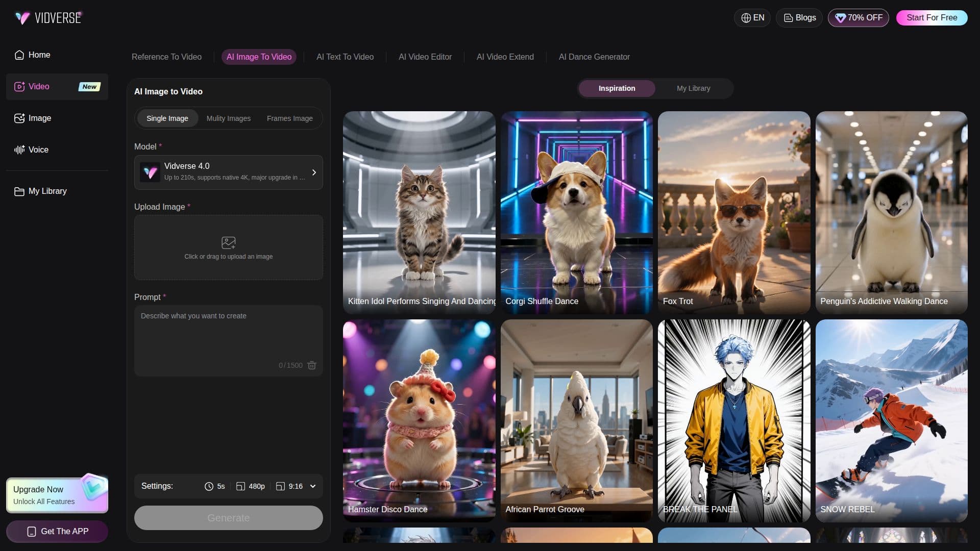Select the Video sidebar section
The width and height of the screenshot is (980, 551).
[57, 87]
